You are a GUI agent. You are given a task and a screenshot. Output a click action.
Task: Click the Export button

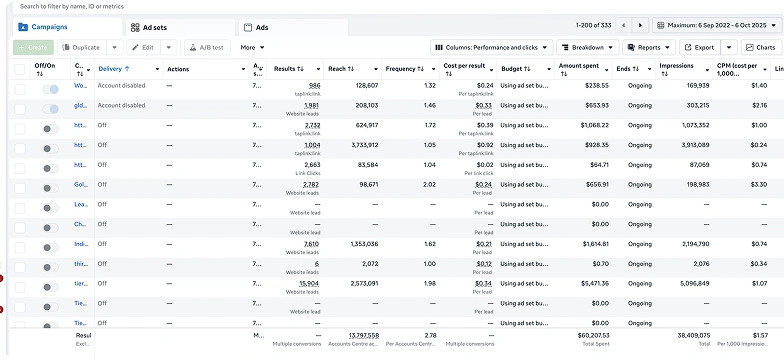pyautogui.click(x=700, y=48)
